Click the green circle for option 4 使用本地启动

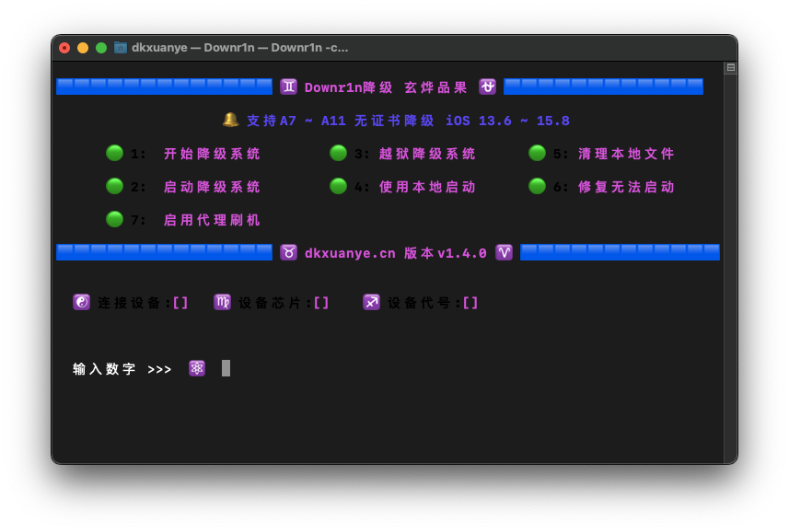338,186
